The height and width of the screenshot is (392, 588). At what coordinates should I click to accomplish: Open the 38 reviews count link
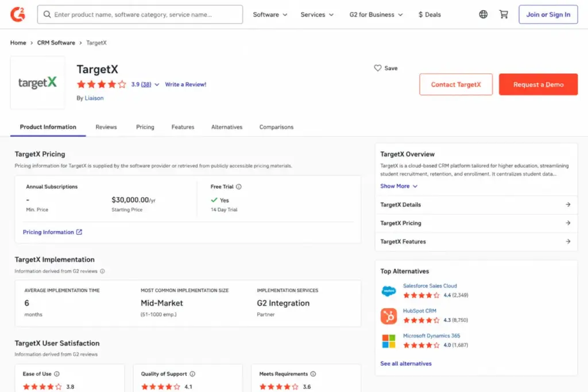tap(146, 84)
